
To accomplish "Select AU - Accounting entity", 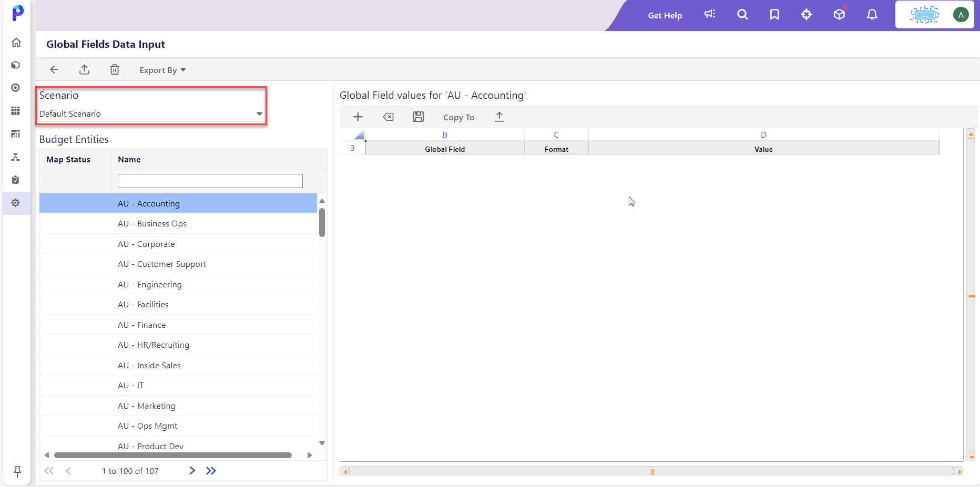I will [x=178, y=203].
